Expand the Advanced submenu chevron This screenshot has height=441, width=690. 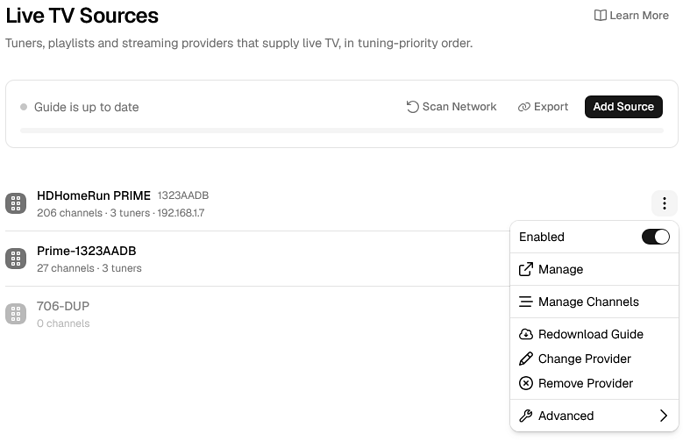664,415
